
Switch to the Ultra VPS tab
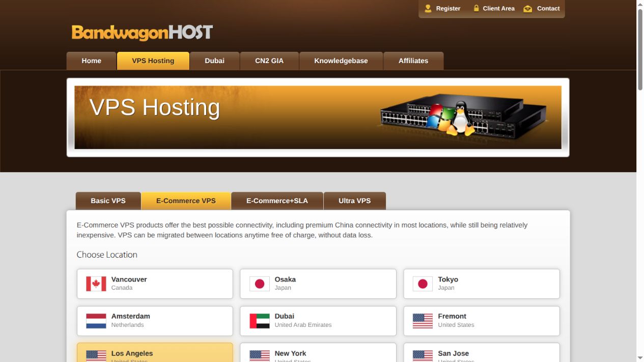click(355, 201)
